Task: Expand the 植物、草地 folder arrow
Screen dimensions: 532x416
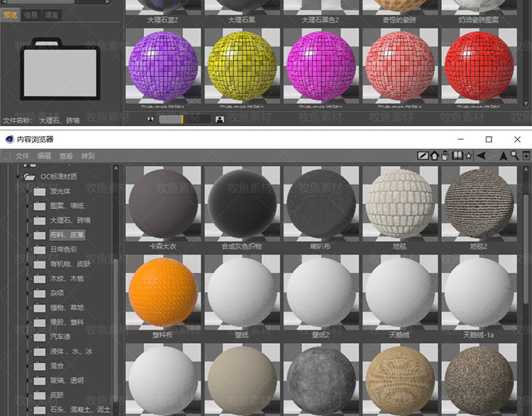Action: [x=28, y=308]
